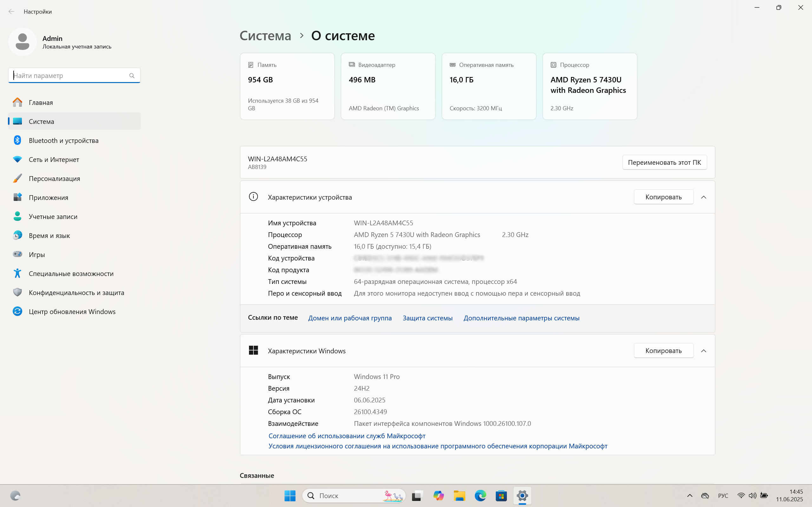Open Copilot from the taskbar

(x=438, y=495)
